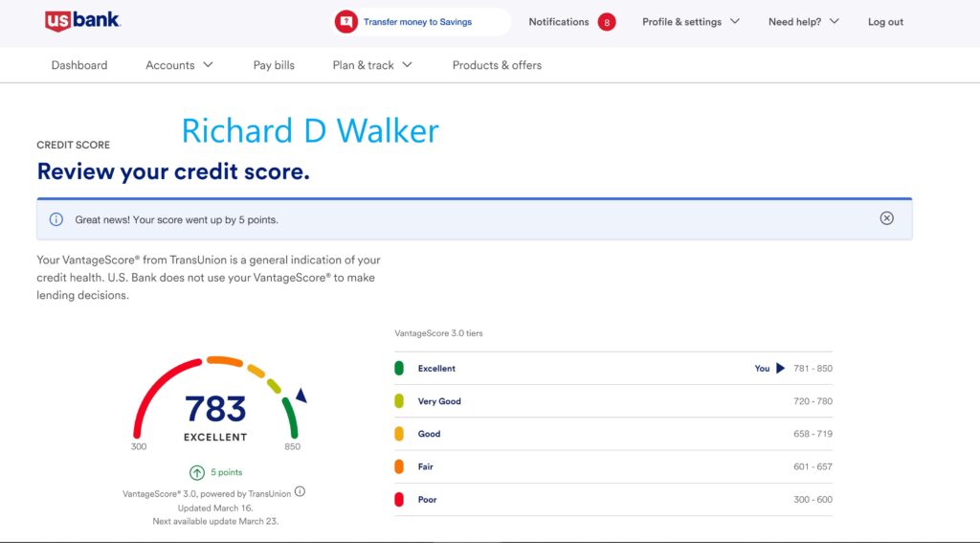Viewport: 980px width, 543px height.
Task: Click the Log out link
Action: coord(885,22)
